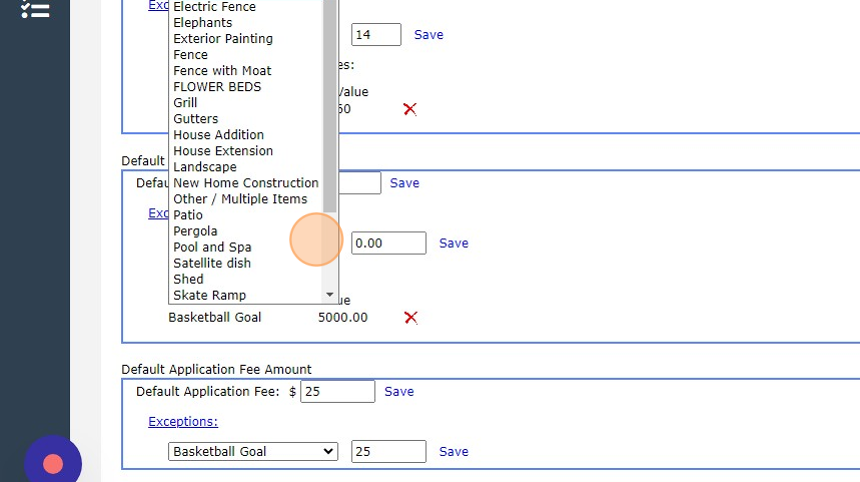Click Save beside the Default field
This screenshot has width=860, height=482.
click(404, 183)
